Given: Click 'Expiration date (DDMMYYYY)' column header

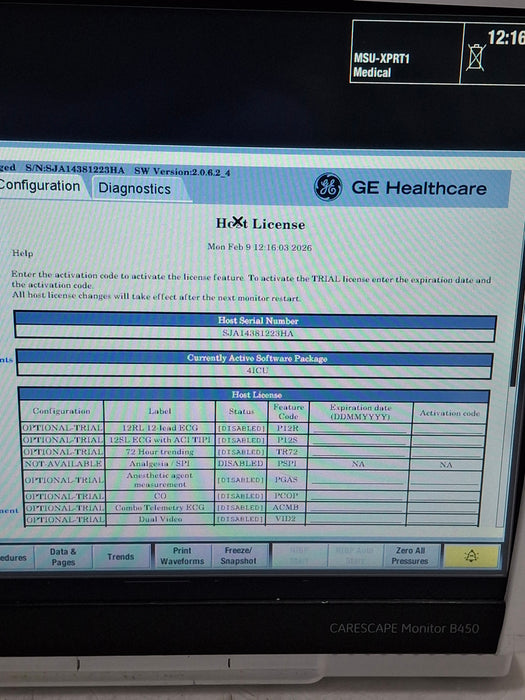Looking at the screenshot, I should coord(360,412).
